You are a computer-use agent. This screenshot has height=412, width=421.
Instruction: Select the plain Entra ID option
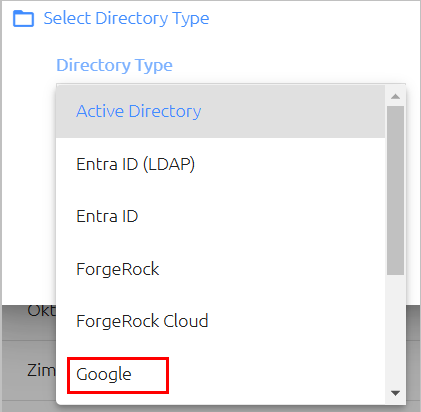pyautogui.click(x=220, y=216)
